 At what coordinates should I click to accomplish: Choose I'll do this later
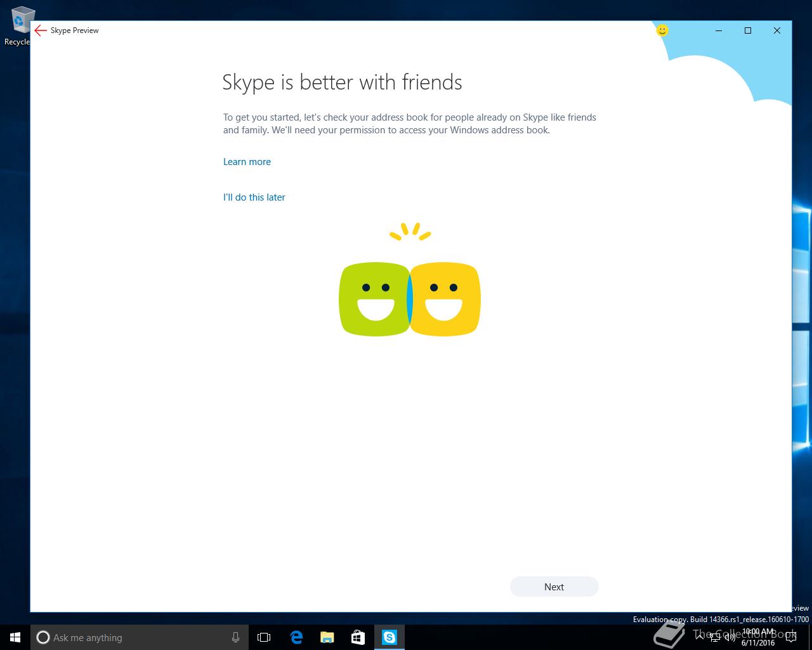(254, 197)
